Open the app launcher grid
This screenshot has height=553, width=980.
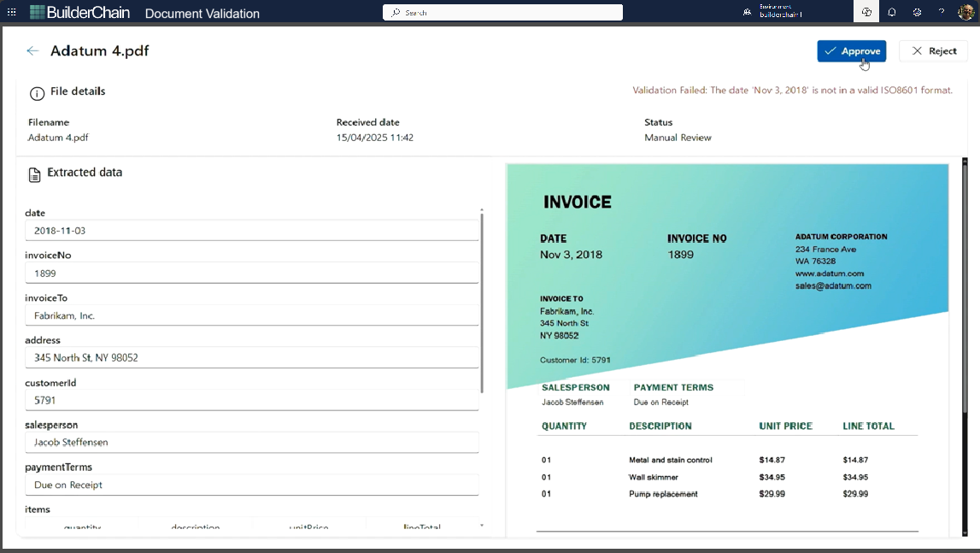coord(11,13)
